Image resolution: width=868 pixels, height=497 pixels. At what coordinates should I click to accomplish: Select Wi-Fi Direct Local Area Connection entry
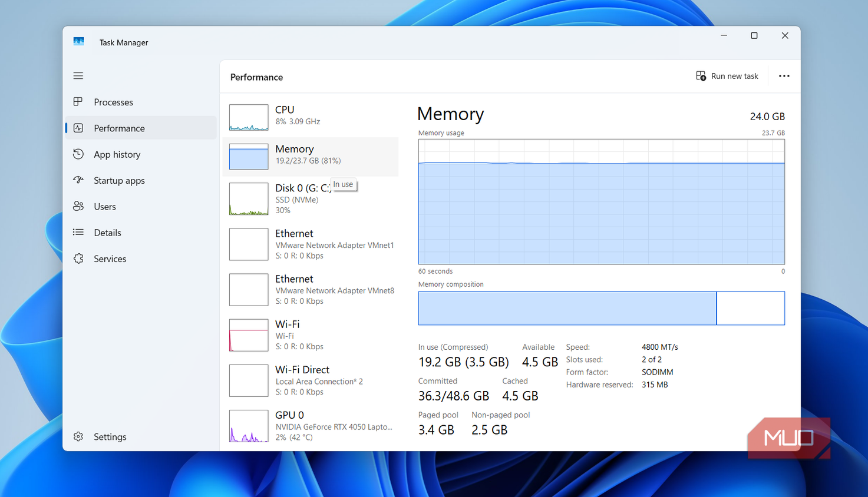tap(310, 380)
